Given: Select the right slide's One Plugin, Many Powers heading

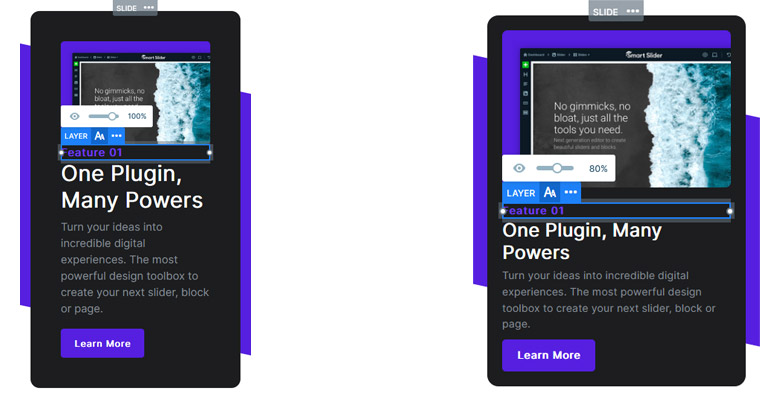Looking at the screenshot, I should click(582, 241).
